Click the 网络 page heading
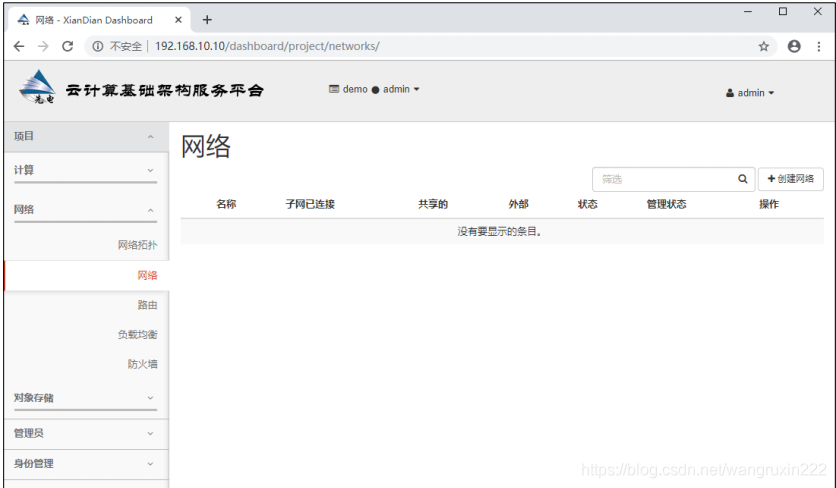 pos(206,146)
